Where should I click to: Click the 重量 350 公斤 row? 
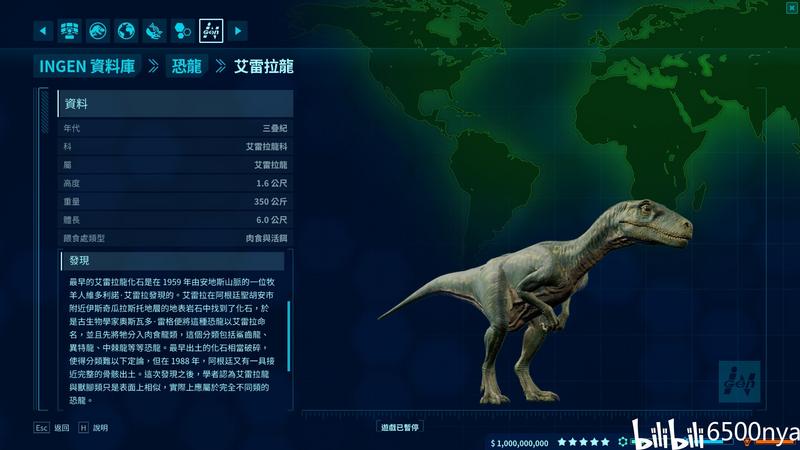tap(176, 202)
